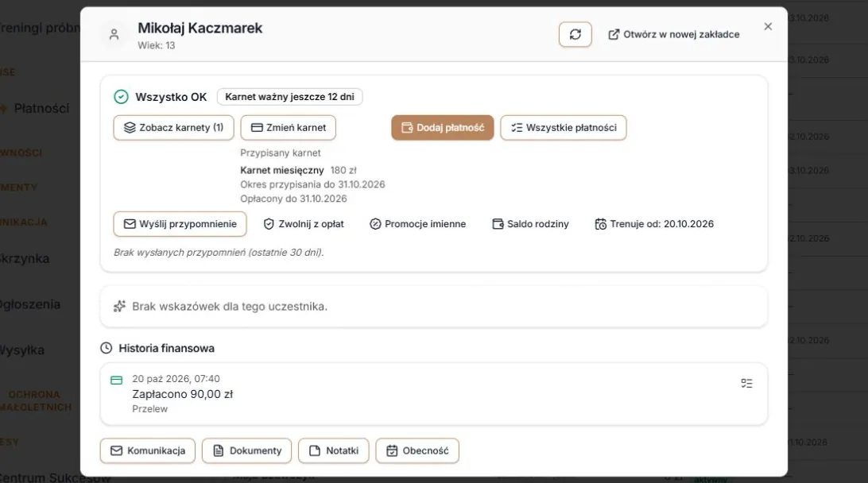Select Zwolnij z opłat option

tap(304, 224)
